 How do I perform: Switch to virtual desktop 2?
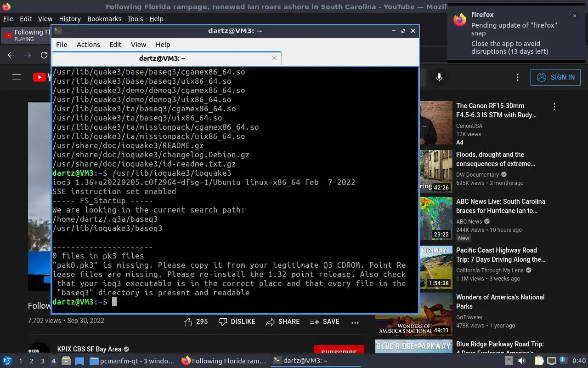(x=32, y=361)
